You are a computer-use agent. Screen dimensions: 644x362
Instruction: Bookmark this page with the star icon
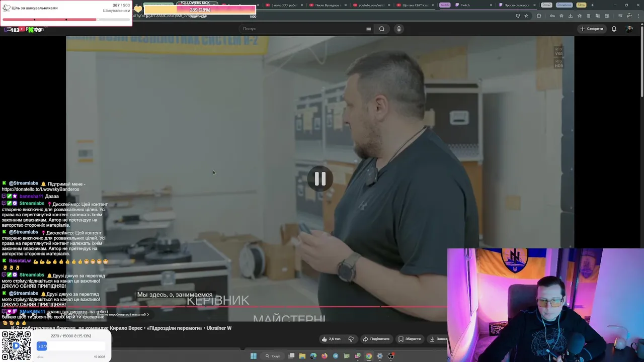pyautogui.click(x=526, y=16)
